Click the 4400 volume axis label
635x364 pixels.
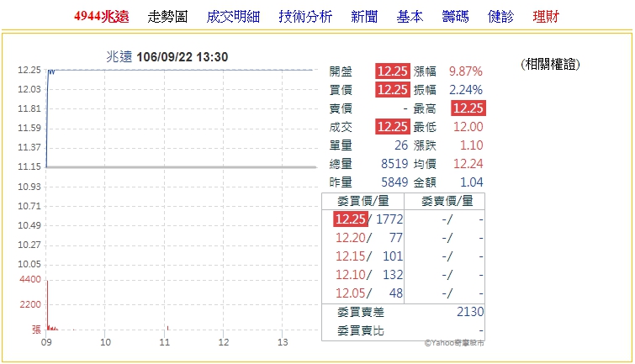point(30,279)
